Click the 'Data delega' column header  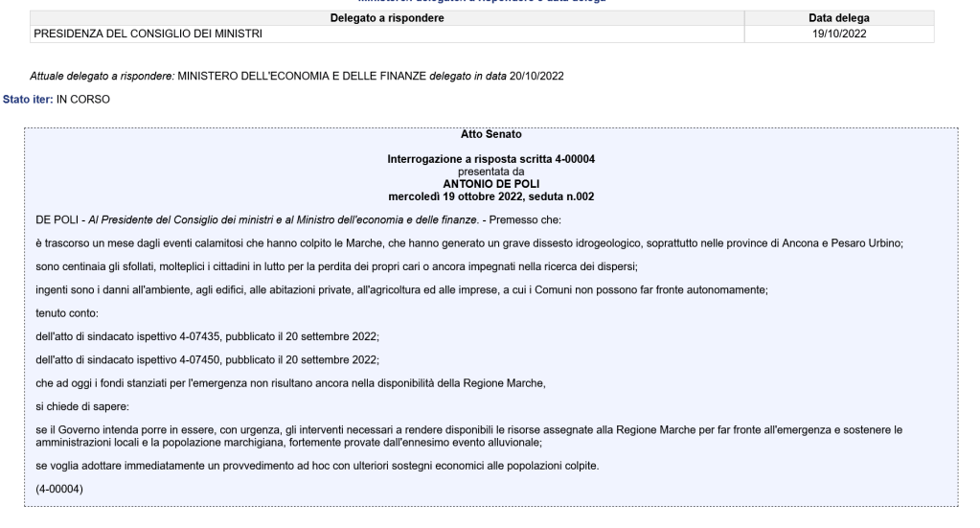coord(838,18)
